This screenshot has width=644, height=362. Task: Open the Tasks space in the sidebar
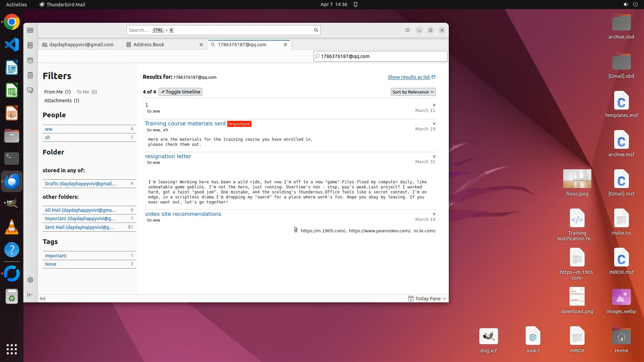(30, 75)
